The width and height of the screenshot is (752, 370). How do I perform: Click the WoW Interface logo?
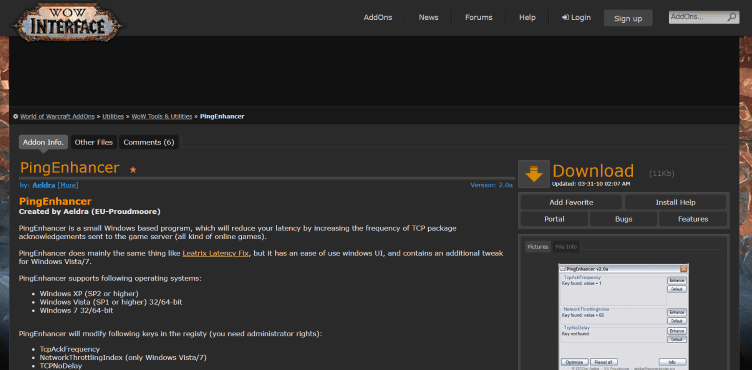pyautogui.click(x=67, y=22)
